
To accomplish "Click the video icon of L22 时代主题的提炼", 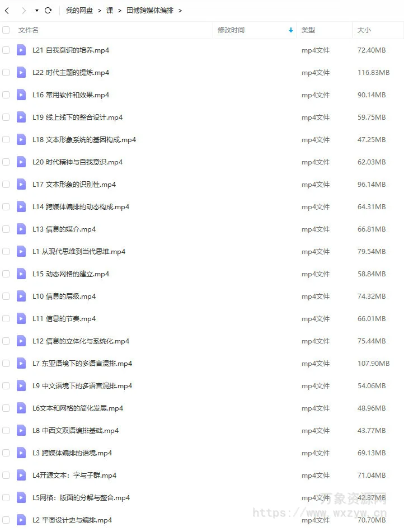I will 21,72.
